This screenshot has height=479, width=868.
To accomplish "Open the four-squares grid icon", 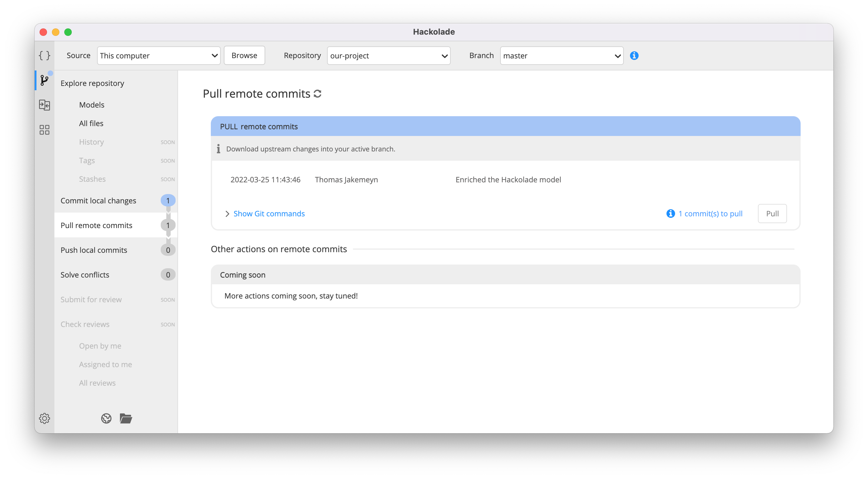I will tap(44, 130).
